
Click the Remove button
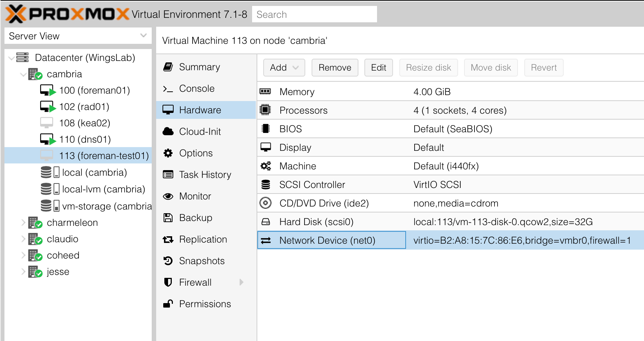coord(335,68)
